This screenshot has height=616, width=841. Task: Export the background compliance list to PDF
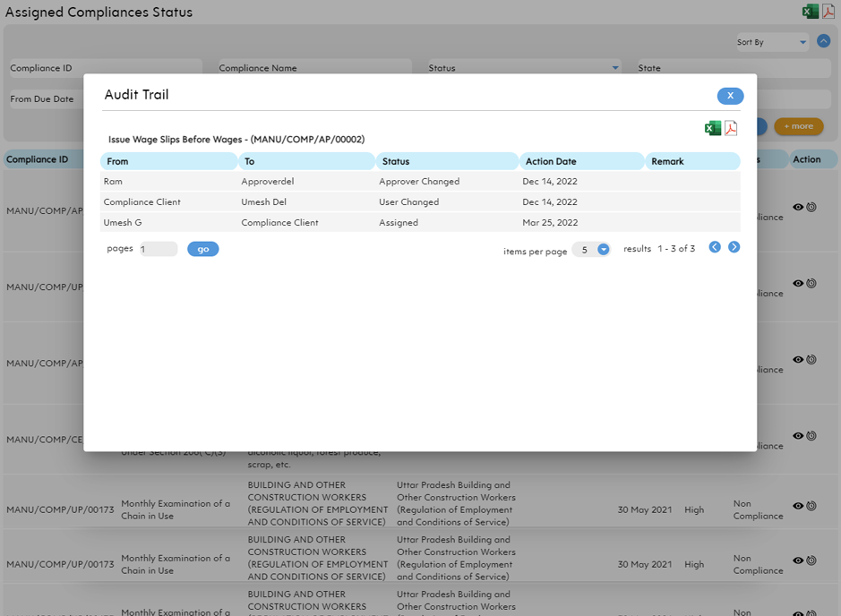828,11
